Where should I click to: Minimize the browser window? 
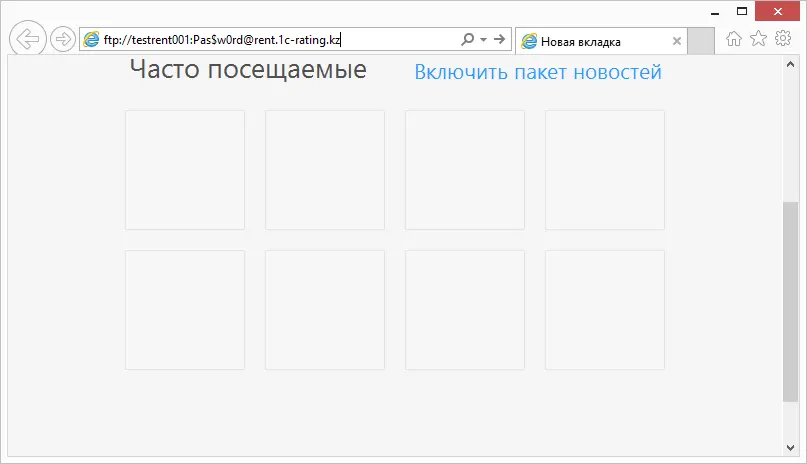point(715,11)
